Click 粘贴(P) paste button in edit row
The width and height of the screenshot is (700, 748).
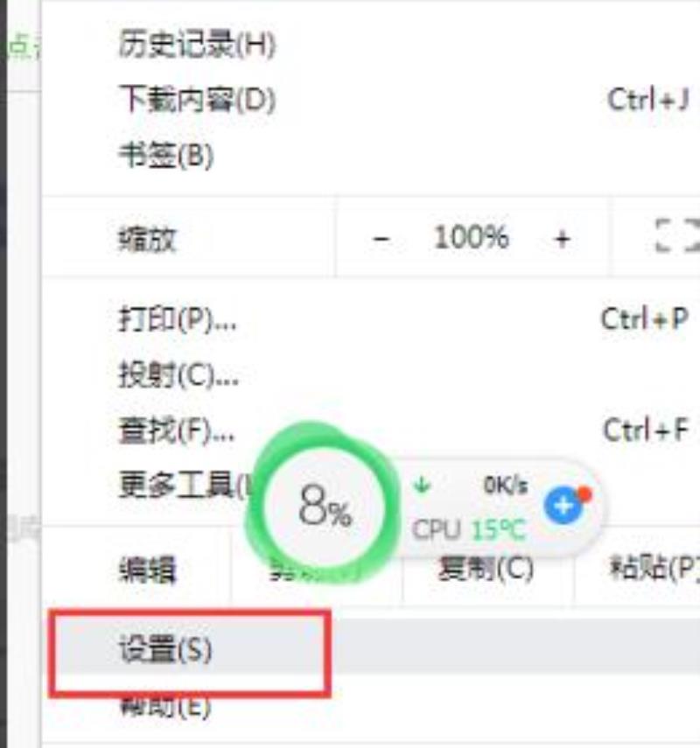(654, 568)
